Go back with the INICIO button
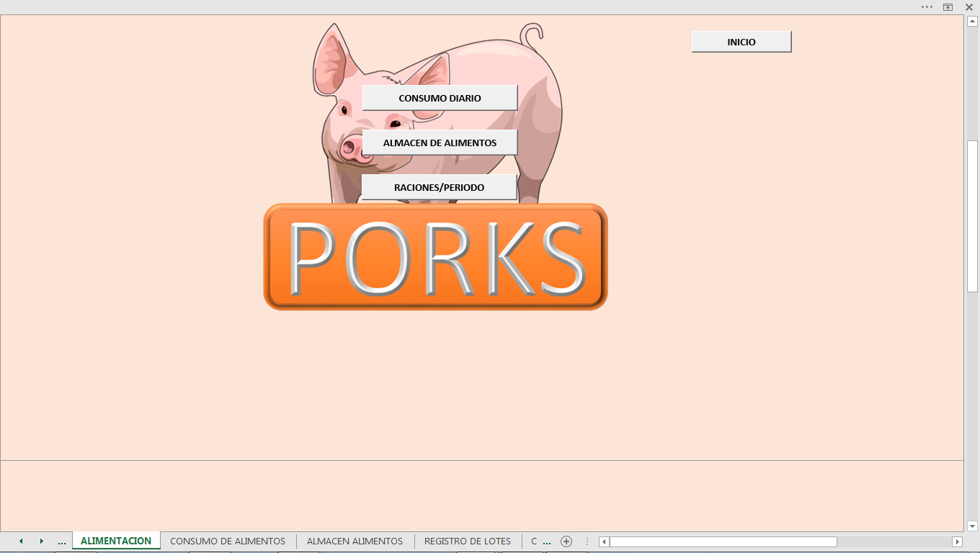Screen dimensions: 980x553 741,42
